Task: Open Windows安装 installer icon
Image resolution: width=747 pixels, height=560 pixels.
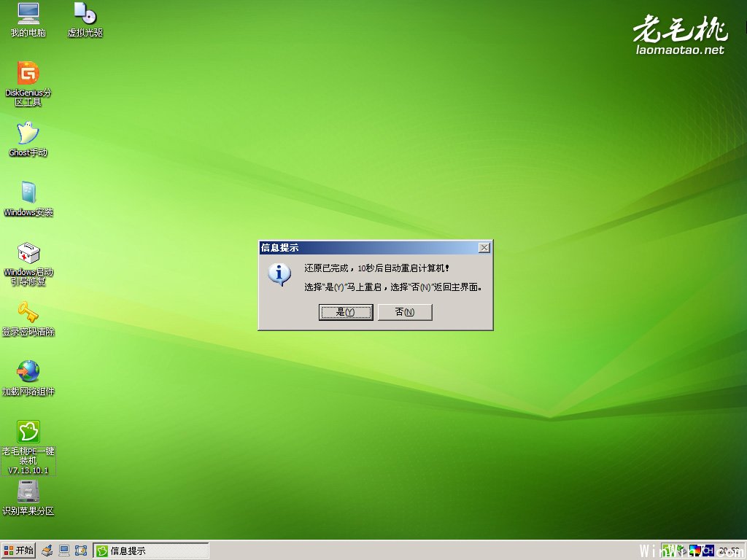Action: (28, 193)
